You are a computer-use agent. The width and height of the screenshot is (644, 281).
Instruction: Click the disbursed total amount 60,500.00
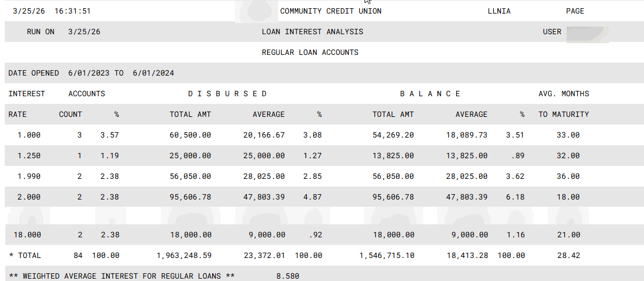[190, 135]
